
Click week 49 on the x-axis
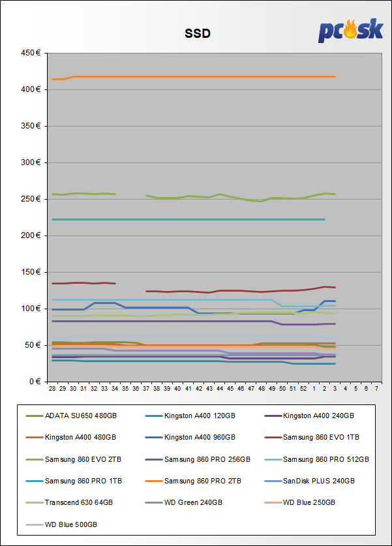(x=272, y=389)
